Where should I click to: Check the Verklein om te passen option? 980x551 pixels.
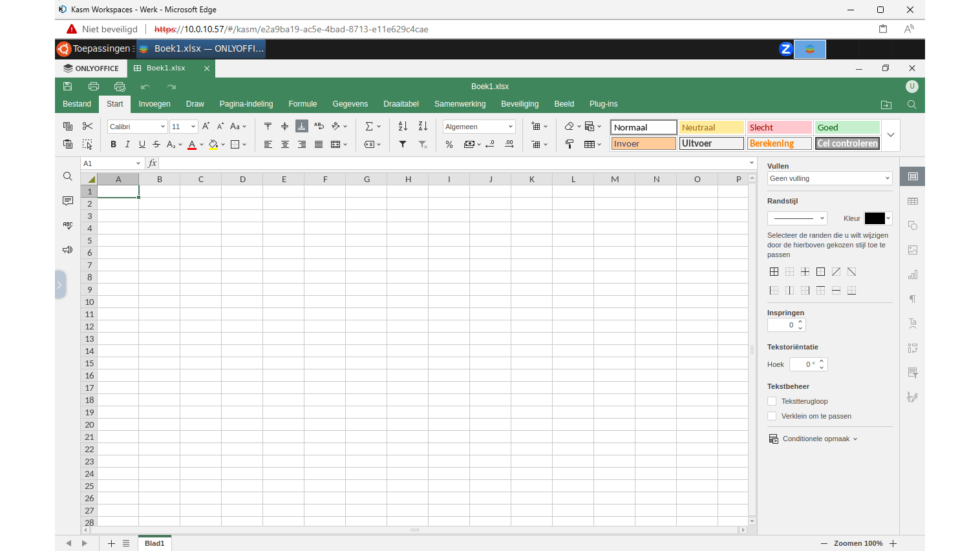[x=772, y=416]
